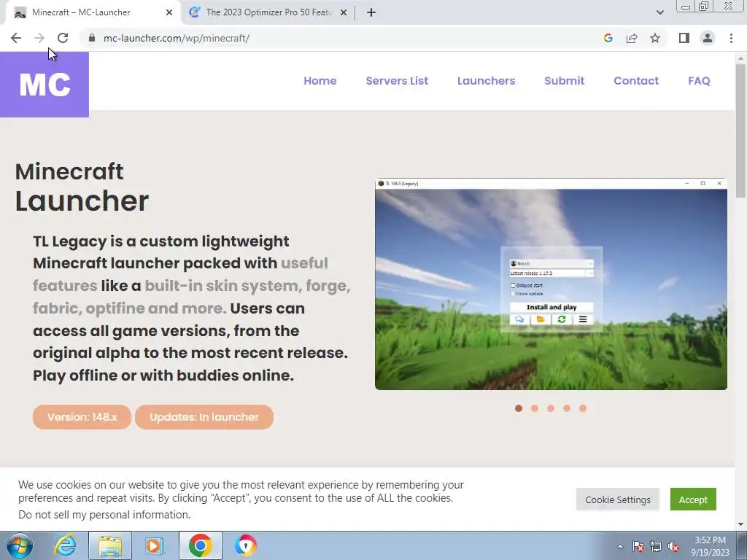Accept all cookies
Image resolution: width=747 pixels, height=560 pixels.
tap(693, 499)
